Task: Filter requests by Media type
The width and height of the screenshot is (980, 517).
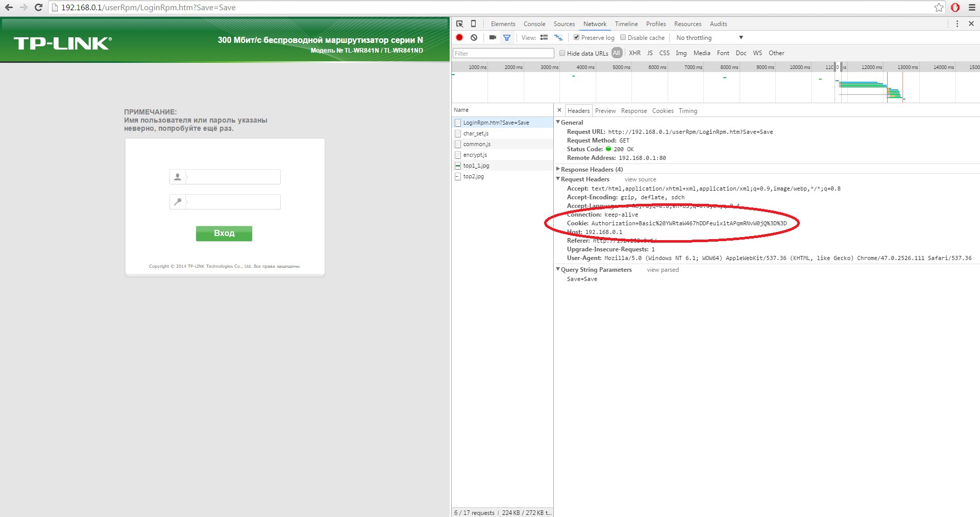Action: point(701,53)
